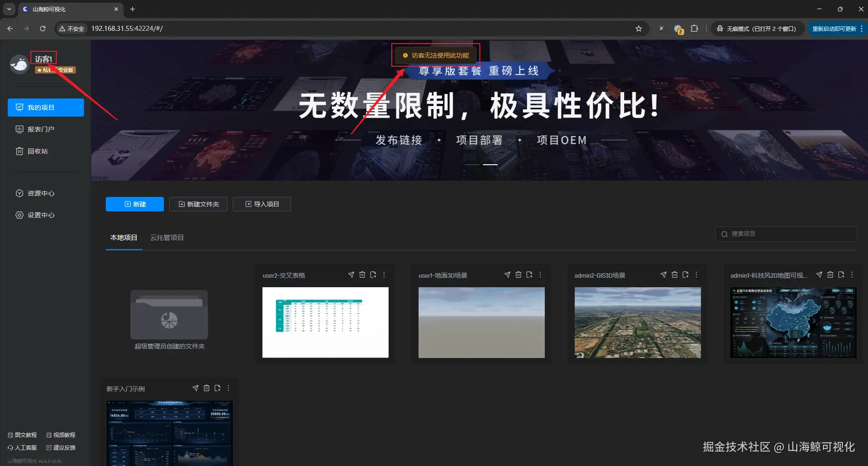Open more options on 新手入门示例 card
The height and width of the screenshot is (466, 868).
tap(228, 388)
